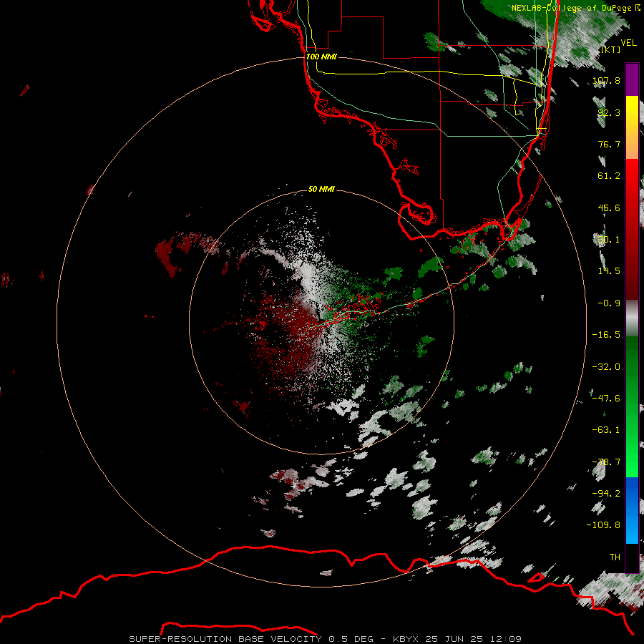This screenshot has height=644, width=644.
Task: Select the -78.7 velocity scale value
Action: point(606,462)
